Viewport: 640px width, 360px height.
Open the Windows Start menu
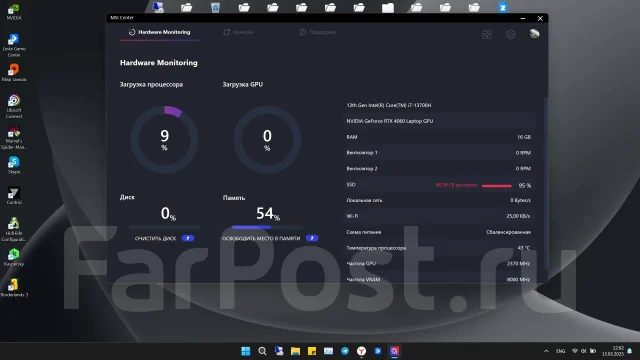tap(246, 351)
